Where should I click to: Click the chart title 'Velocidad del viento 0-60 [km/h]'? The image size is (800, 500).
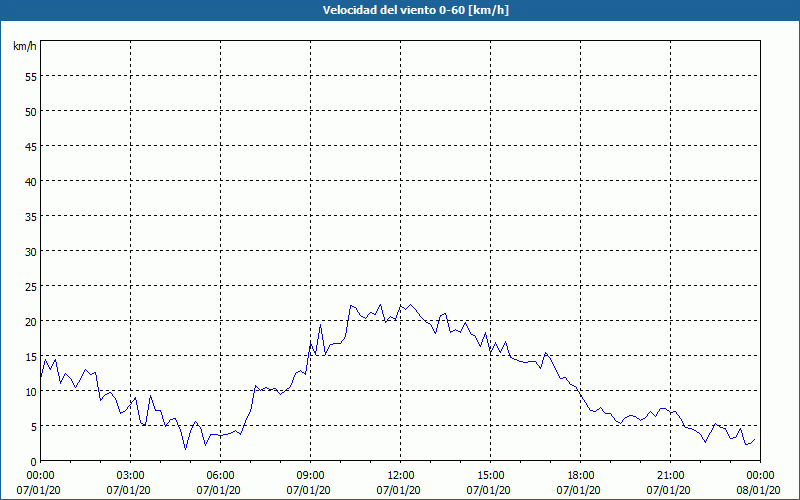[416, 10]
